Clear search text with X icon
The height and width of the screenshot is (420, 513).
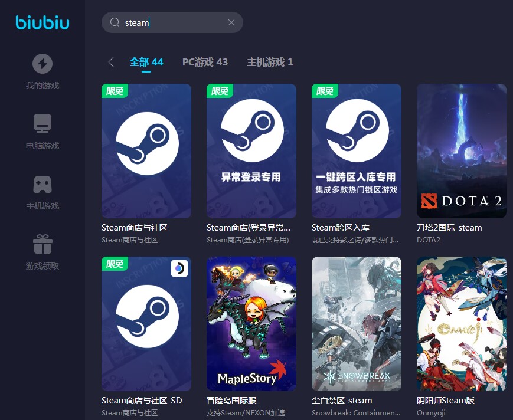(231, 22)
